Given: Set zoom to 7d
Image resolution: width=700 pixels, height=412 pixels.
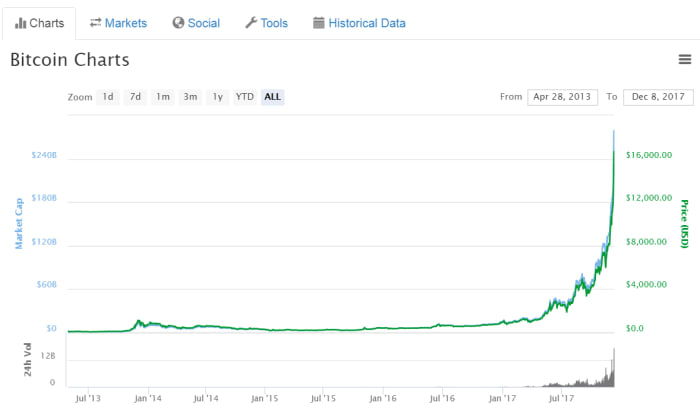Looking at the screenshot, I should (x=135, y=97).
